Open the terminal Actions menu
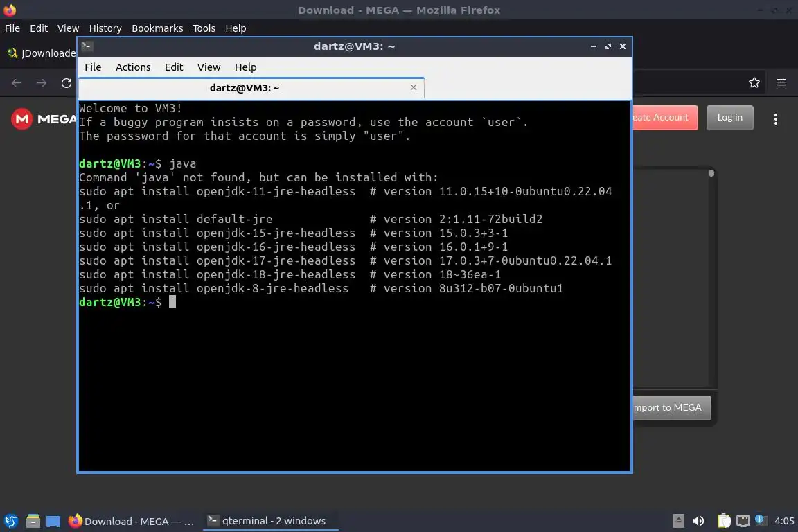The image size is (798, 532). [133, 67]
